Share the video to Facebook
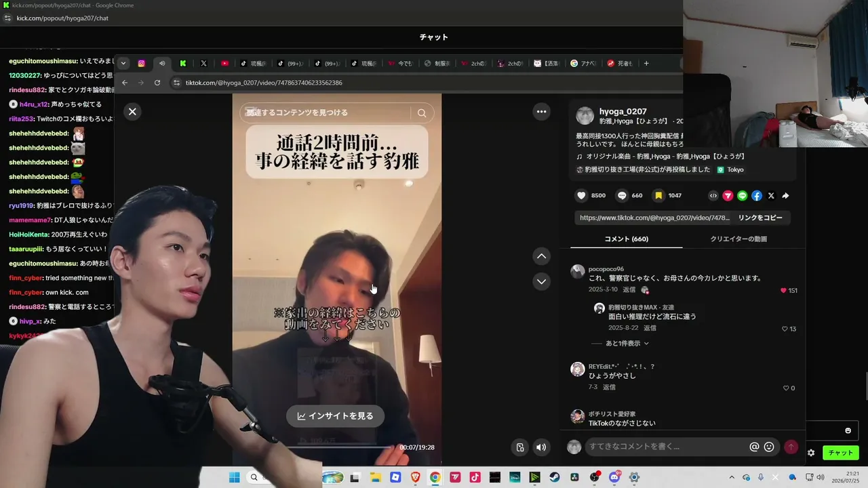The height and width of the screenshot is (488, 868). [757, 196]
